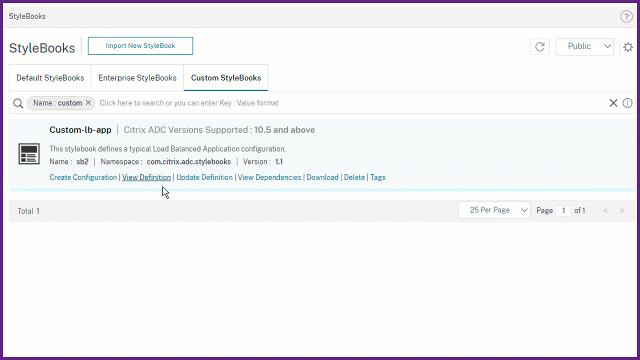
Task: Open the 25 Per Page dropdown
Action: pyautogui.click(x=494, y=210)
